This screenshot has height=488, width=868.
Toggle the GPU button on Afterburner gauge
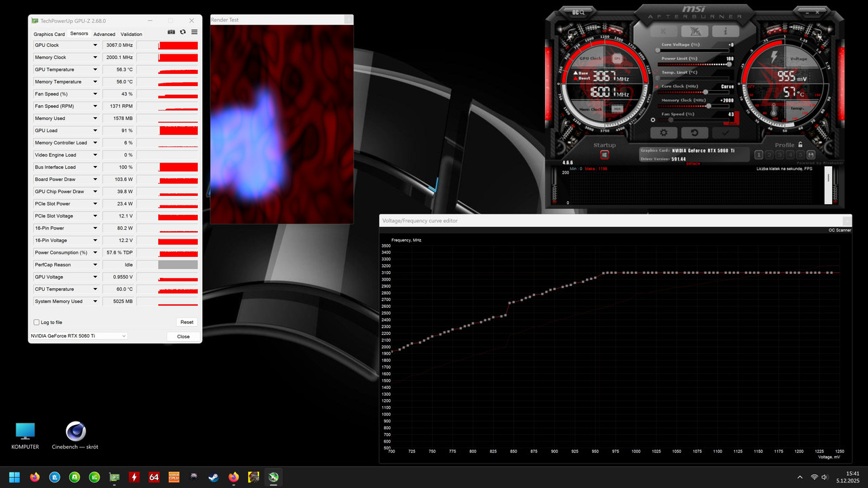tap(618, 59)
